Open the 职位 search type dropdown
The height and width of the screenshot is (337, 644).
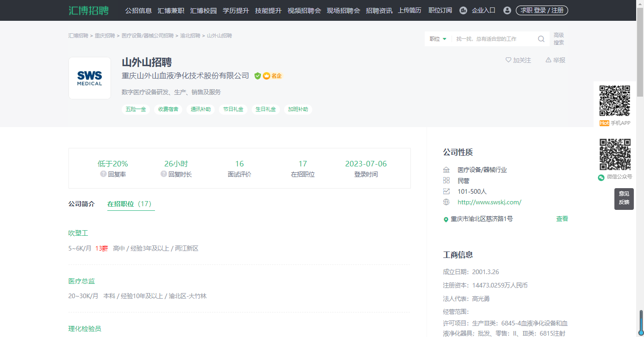coord(438,39)
